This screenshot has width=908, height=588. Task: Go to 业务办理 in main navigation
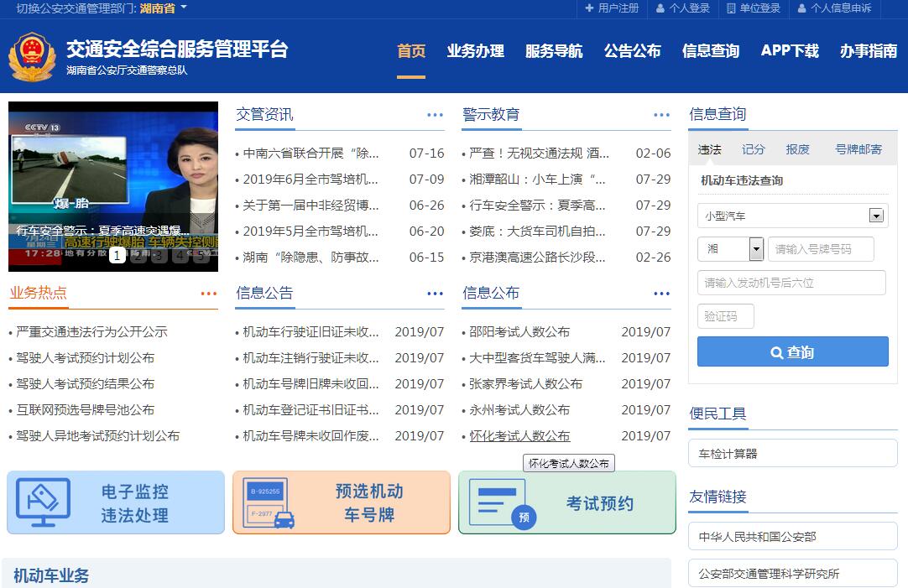tap(475, 51)
